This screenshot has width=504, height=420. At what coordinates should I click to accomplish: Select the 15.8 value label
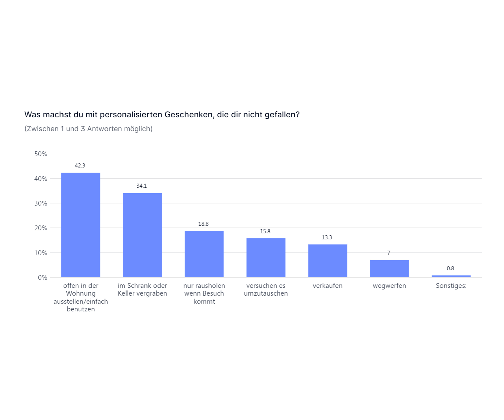265,231
